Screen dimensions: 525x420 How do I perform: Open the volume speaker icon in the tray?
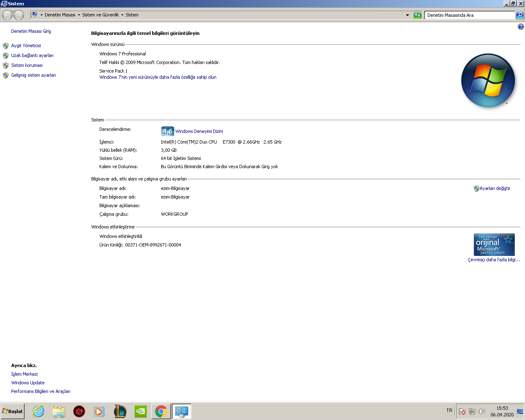482,411
